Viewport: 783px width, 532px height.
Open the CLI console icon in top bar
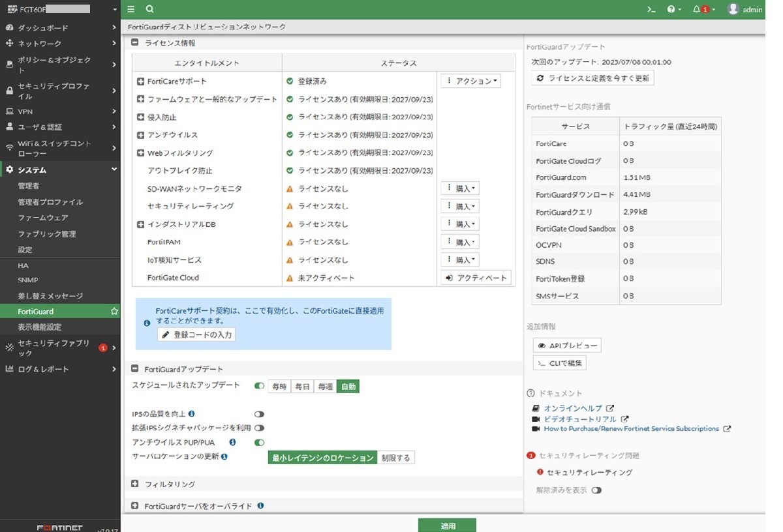tap(651, 9)
